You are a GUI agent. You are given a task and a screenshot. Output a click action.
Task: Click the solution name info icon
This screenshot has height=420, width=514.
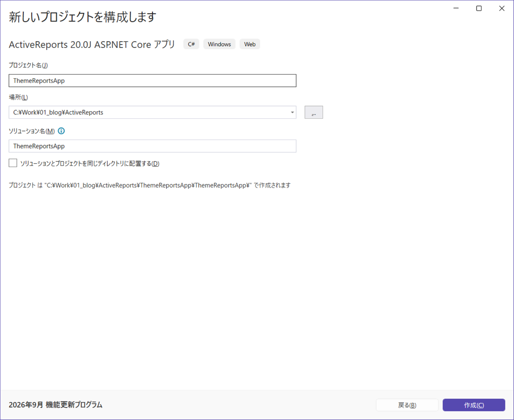[x=61, y=131]
